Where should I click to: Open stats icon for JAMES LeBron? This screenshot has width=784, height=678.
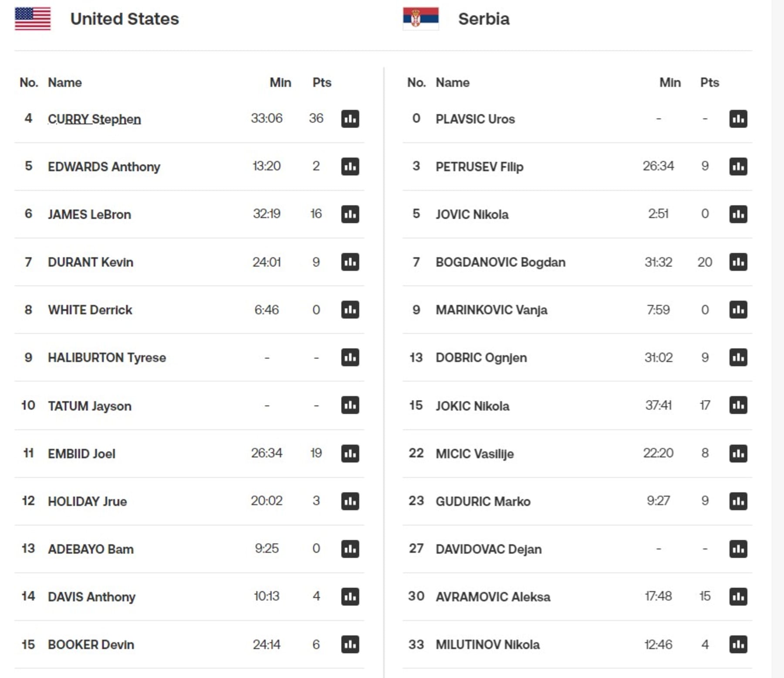pyautogui.click(x=350, y=214)
